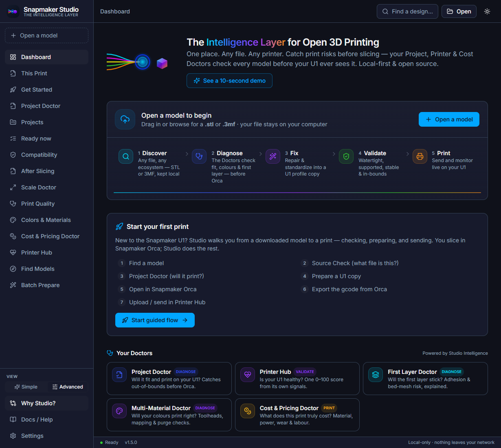Click the green Ready status dot
501x448 pixels.
point(101,443)
